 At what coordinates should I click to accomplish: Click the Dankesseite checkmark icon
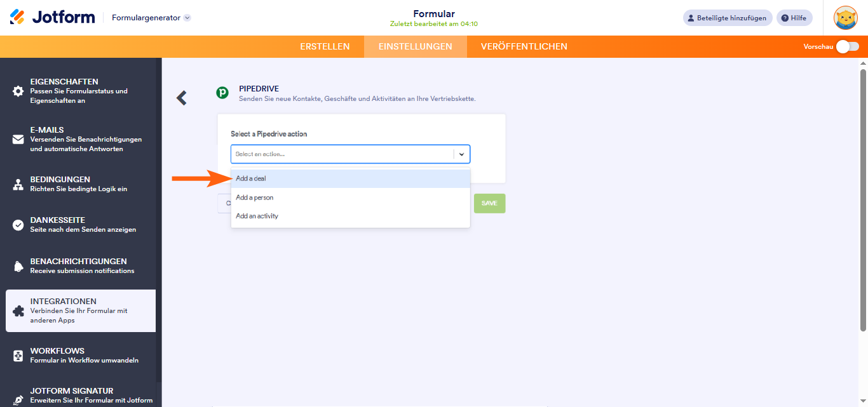click(17, 225)
